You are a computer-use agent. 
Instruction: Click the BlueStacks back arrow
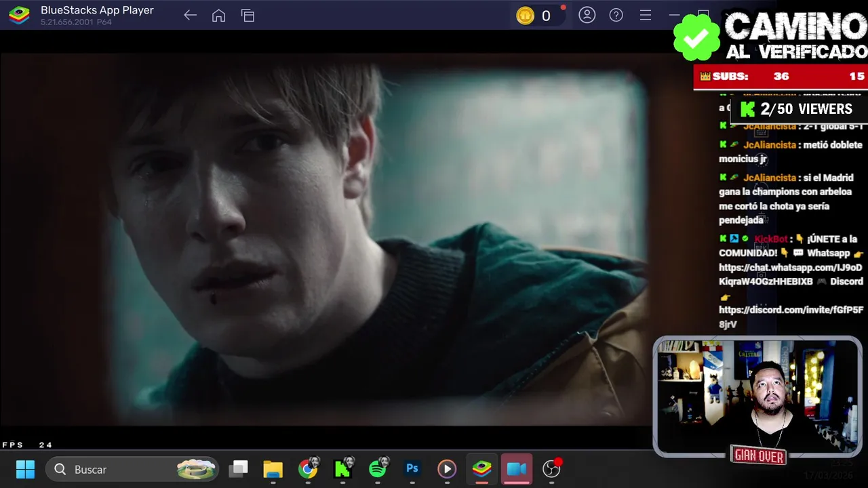pyautogui.click(x=190, y=16)
